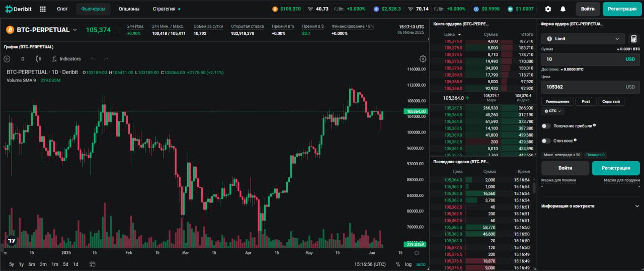Select the 1y chart range

(x=21, y=264)
